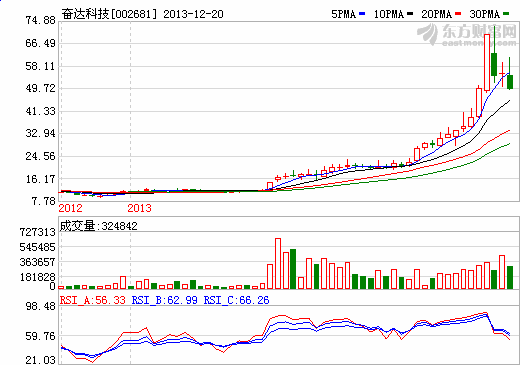Click the 成交量:324842 volume label

click(98, 226)
